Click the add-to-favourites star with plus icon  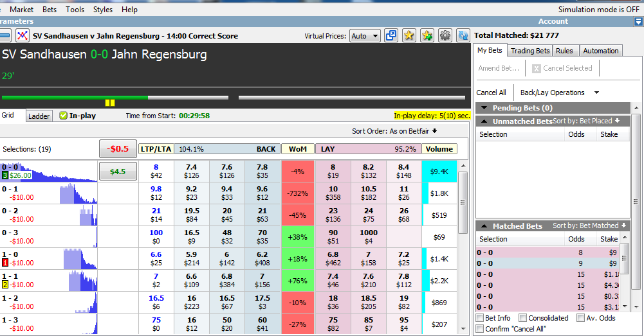(x=427, y=36)
